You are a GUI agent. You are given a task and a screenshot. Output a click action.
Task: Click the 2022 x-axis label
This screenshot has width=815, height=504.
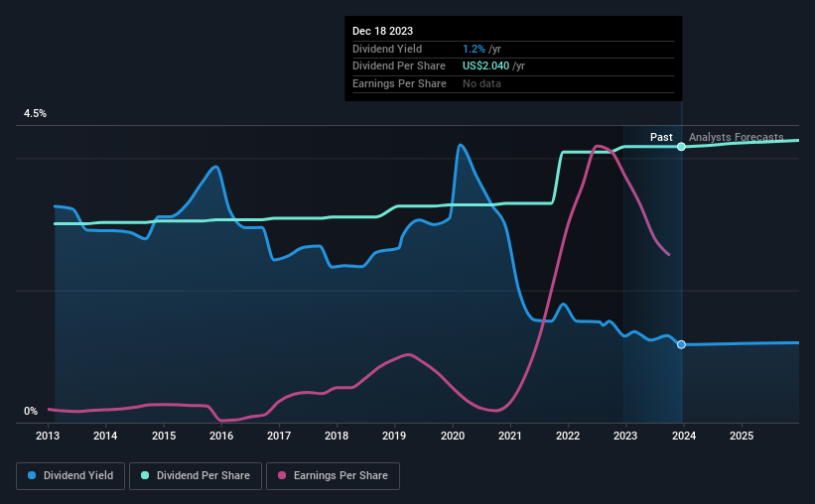[x=568, y=436]
